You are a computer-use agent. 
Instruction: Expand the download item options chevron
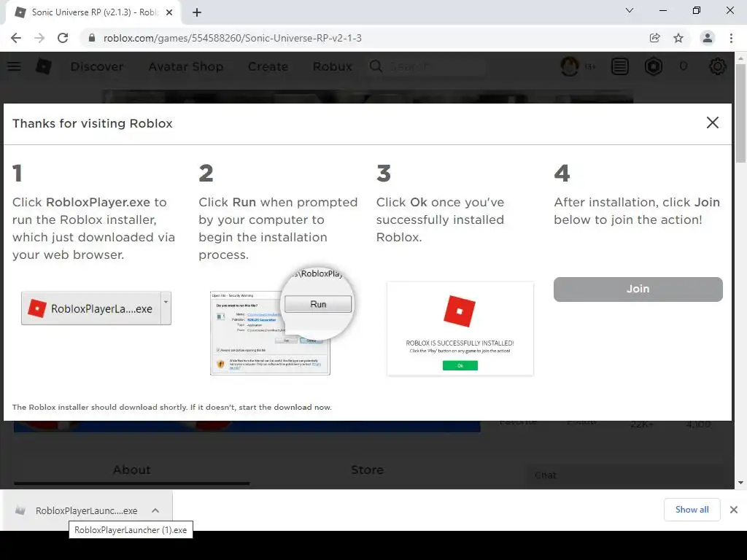coord(155,510)
